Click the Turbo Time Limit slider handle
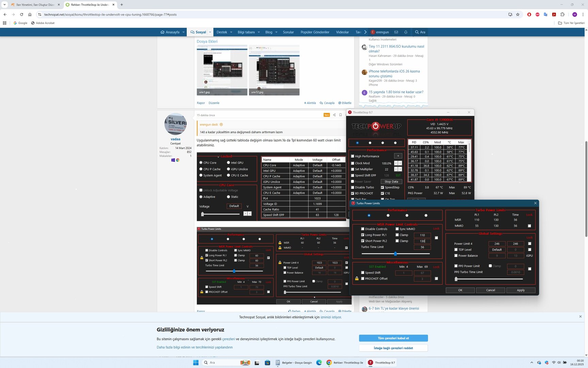 point(395,254)
